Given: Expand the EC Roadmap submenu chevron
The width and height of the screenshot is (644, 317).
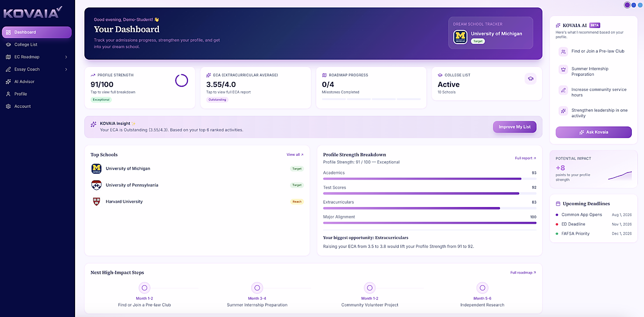Looking at the screenshot, I should (66, 57).
